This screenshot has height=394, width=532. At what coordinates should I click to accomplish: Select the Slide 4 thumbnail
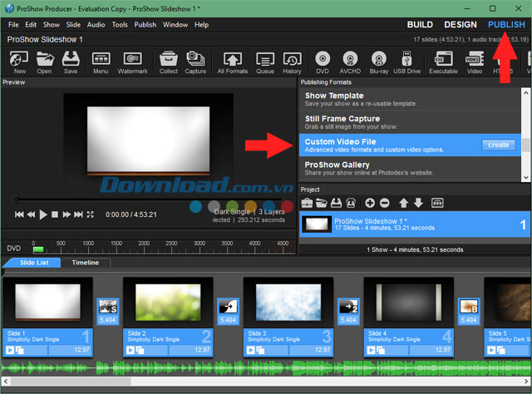pos(409,302)
